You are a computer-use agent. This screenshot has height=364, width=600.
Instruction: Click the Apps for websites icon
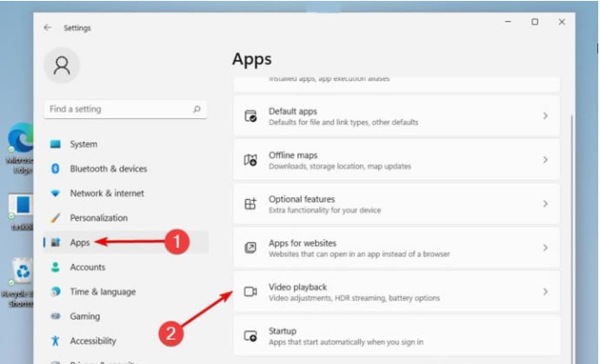coord(250,248)
